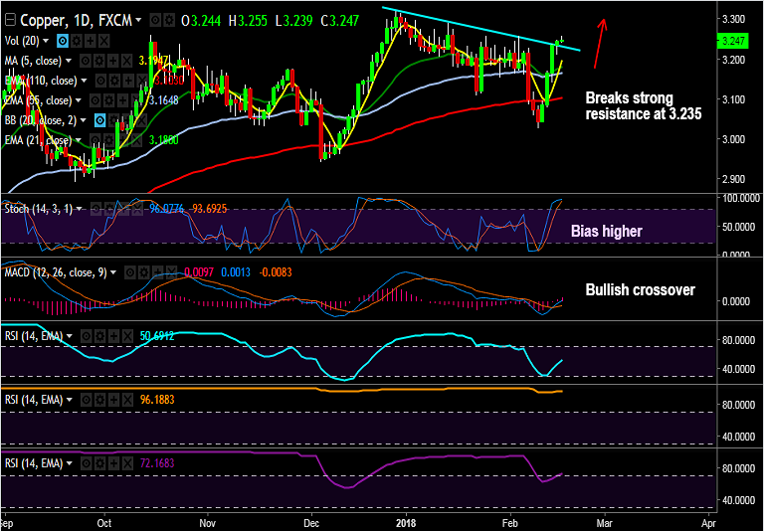Open MA (5, close) settings gear
Viewport: 764px width, 532px height.
point(99,61)
